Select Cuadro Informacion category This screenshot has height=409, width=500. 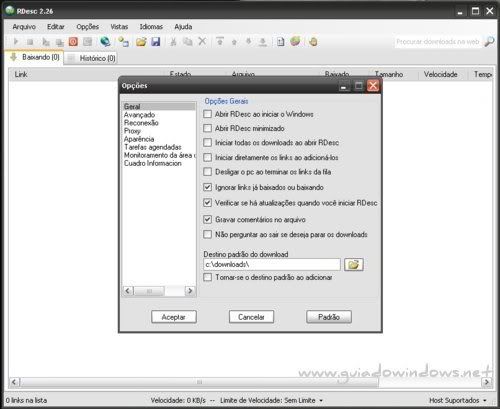153,163
